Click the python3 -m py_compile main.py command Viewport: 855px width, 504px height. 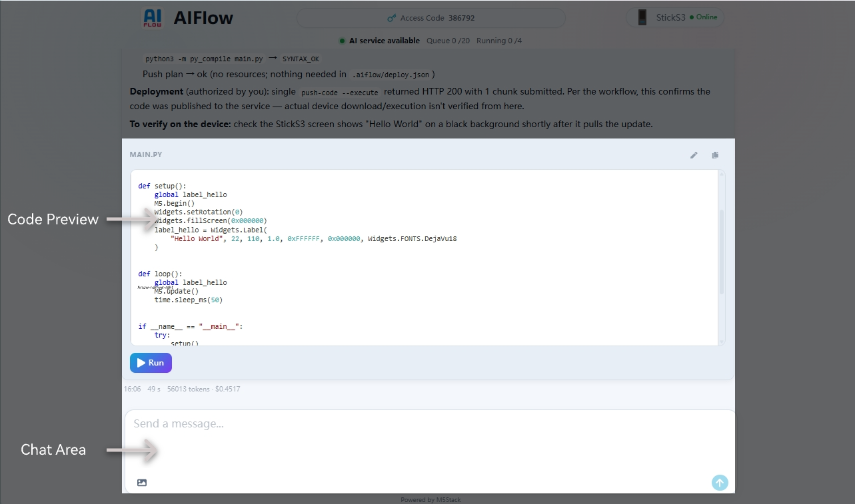click(204, 59)
